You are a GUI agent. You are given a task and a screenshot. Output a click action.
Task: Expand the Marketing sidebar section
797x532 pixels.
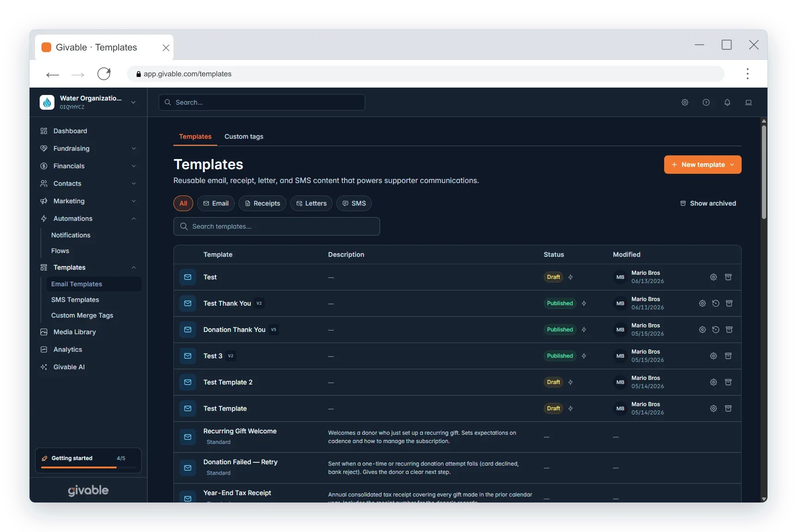(134, 201)
